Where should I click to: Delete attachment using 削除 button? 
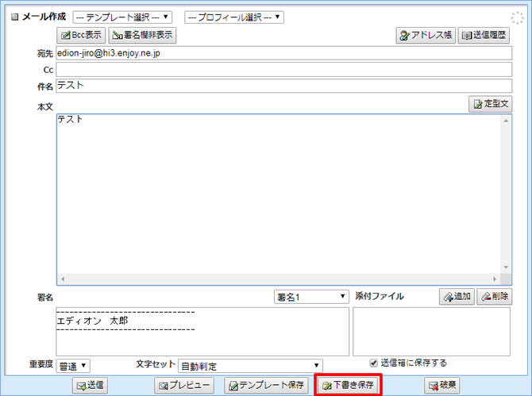(x=494, y=296)
